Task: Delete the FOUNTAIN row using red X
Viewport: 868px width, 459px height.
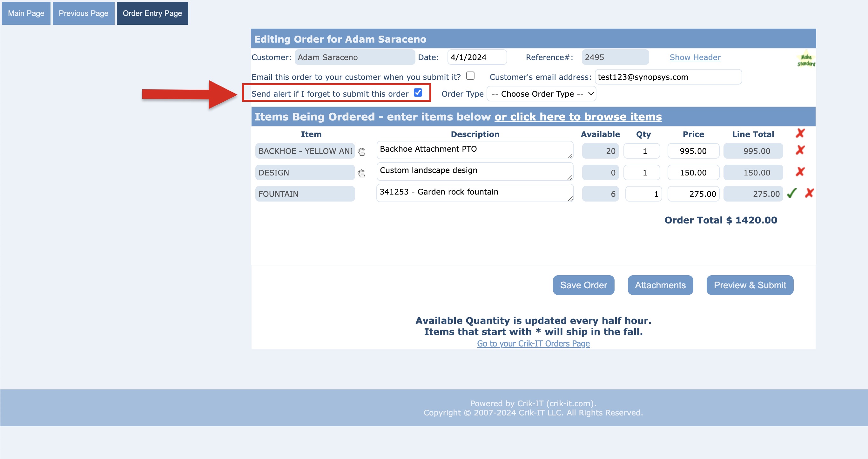Action: 809,193
